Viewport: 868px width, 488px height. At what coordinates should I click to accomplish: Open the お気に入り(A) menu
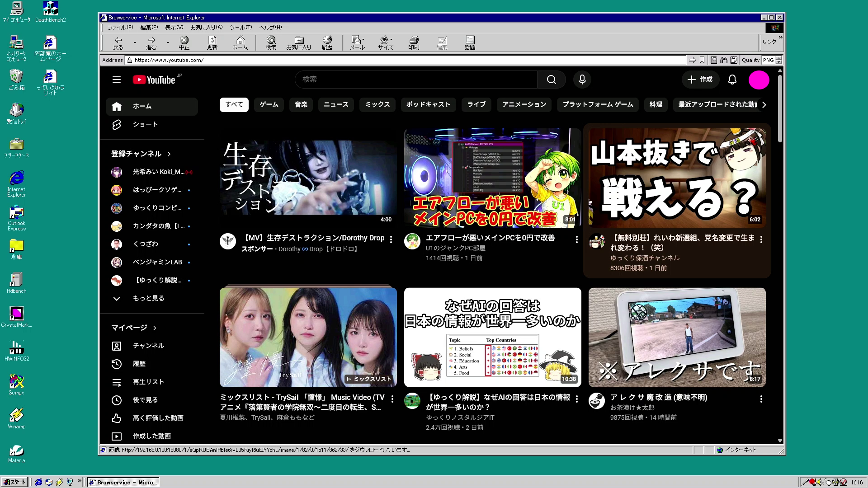pyautogui.click(x=206, y=28)
